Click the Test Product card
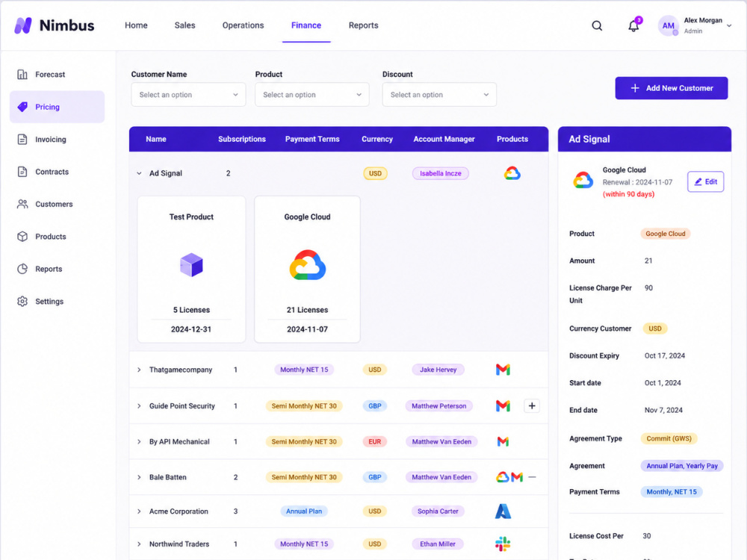This screenshot has width=747, height=560. point(191,269)
